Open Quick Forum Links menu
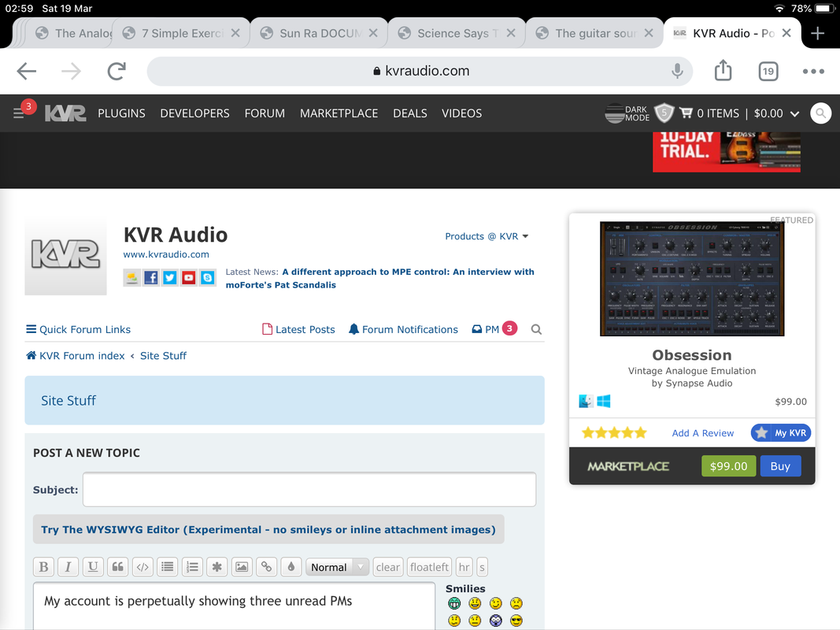 tap(78, 329)
